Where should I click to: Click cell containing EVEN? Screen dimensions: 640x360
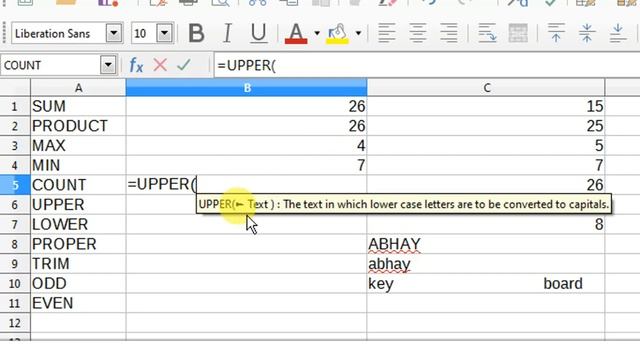click(x=78, y=303)
